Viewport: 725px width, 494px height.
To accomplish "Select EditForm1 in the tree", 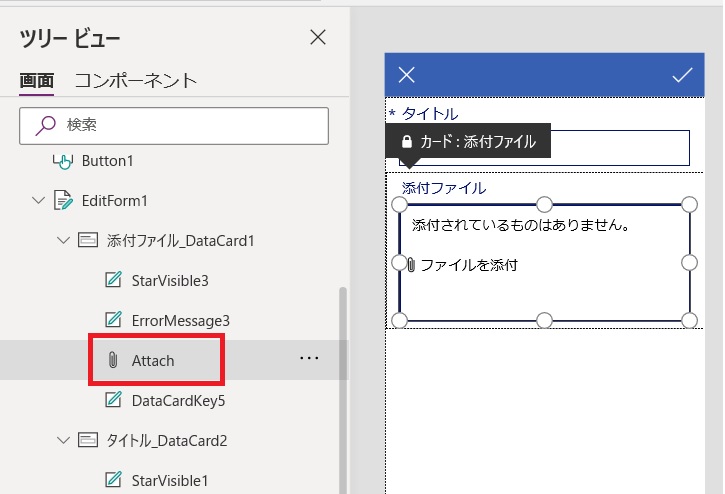I will coord(115,201).
